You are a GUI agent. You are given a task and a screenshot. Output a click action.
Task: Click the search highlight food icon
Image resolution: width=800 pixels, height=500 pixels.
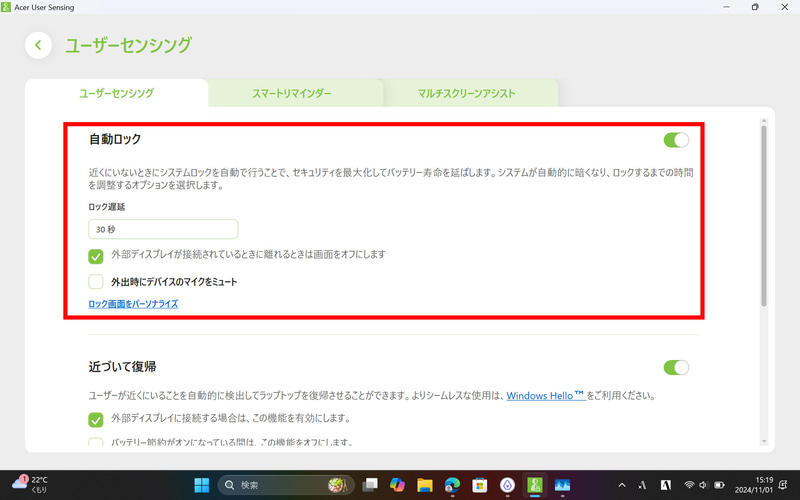tap(338, 485)
